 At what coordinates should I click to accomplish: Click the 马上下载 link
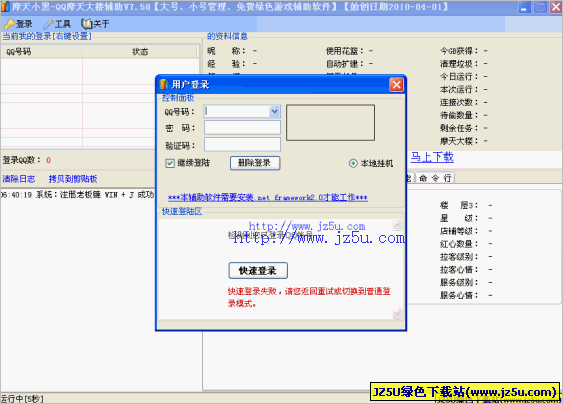[432, 157]
